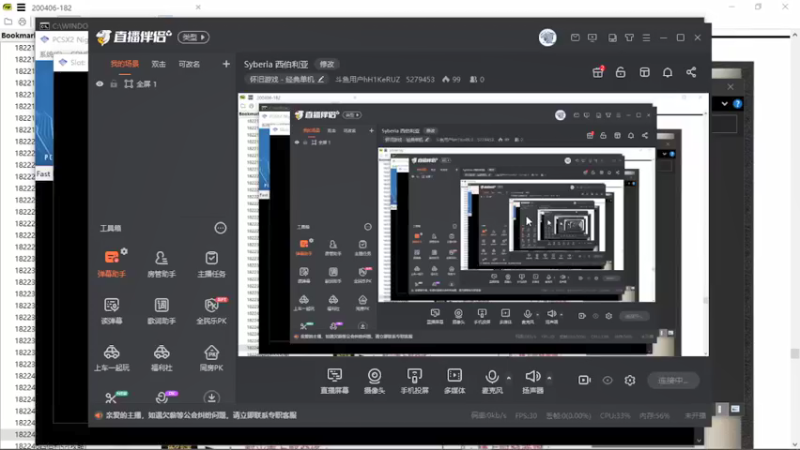
Task: Switch to the 可改名 scene tab
Action: coord(189,64)
